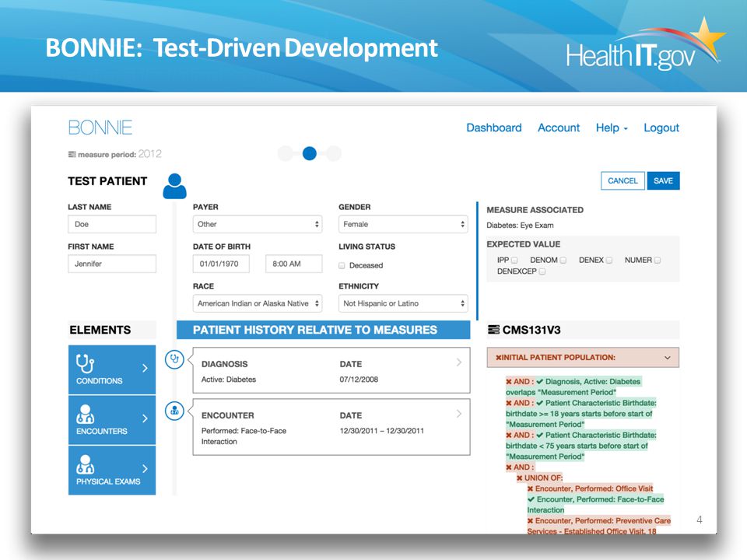Viewport: 747px width, 560px height.
Task: Expand the Conditions elements tile
Action: pos(112,369)
